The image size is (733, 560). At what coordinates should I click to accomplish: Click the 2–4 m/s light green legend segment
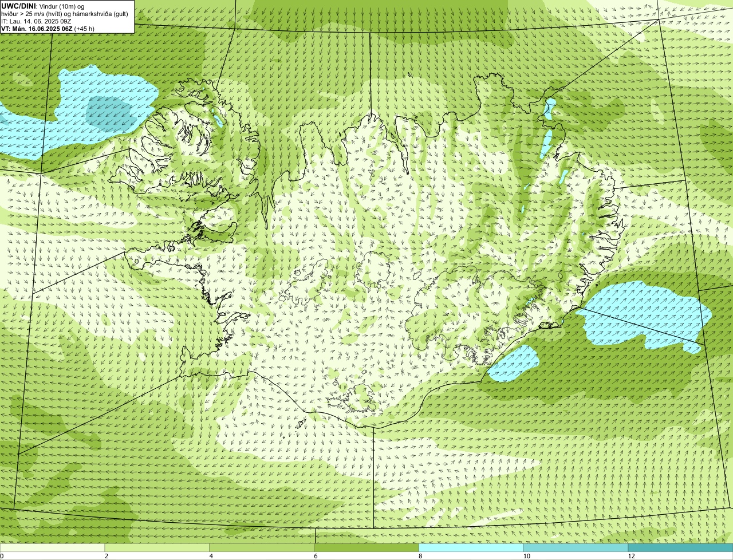[x=157, y=547]
